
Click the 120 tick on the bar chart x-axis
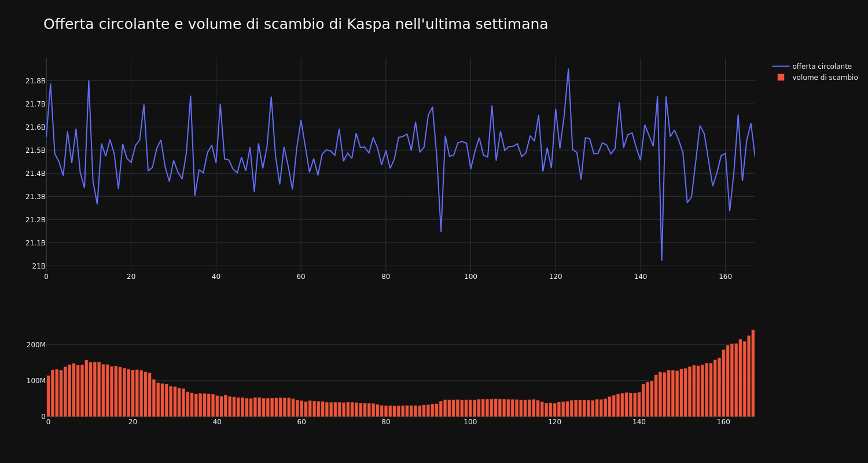pyautogui.click(x=555, y=422)
